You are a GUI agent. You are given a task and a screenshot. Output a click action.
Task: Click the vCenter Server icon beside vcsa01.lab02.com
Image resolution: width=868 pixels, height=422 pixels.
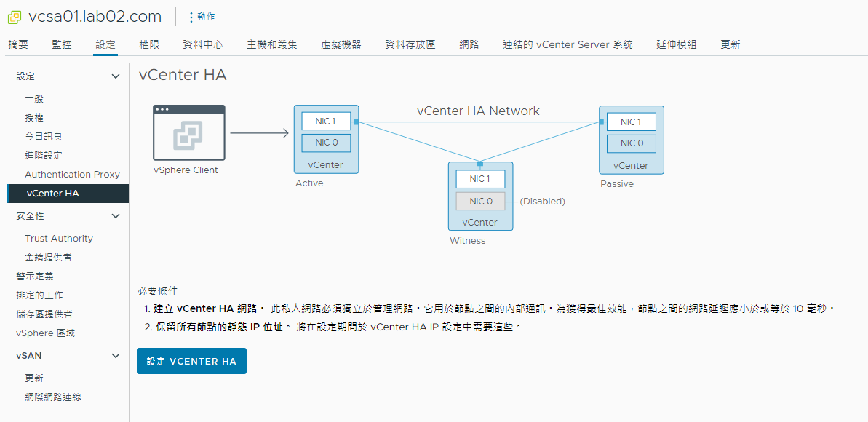click(x=15, y=17)
